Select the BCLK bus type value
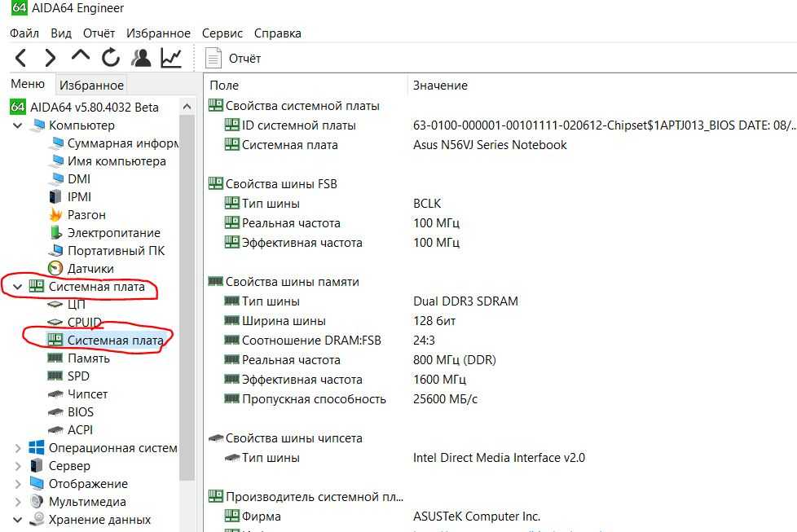Image resolution: width=797 pixels, height=532 pixels. pyautogui.click(x=427, y=203)
